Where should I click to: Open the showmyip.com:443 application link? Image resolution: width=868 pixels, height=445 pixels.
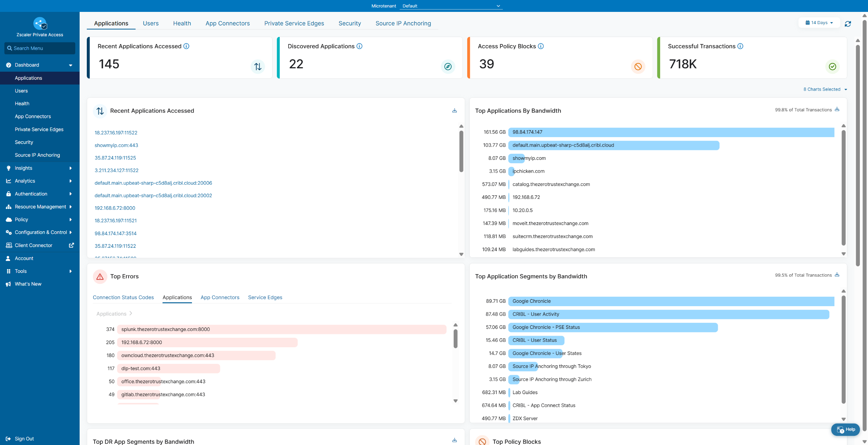click(x=116, y=145)
